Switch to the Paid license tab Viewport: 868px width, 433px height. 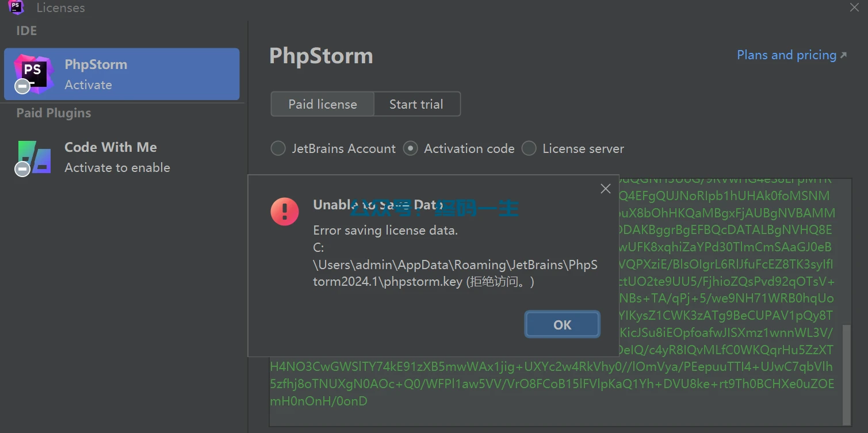(323, 104)
